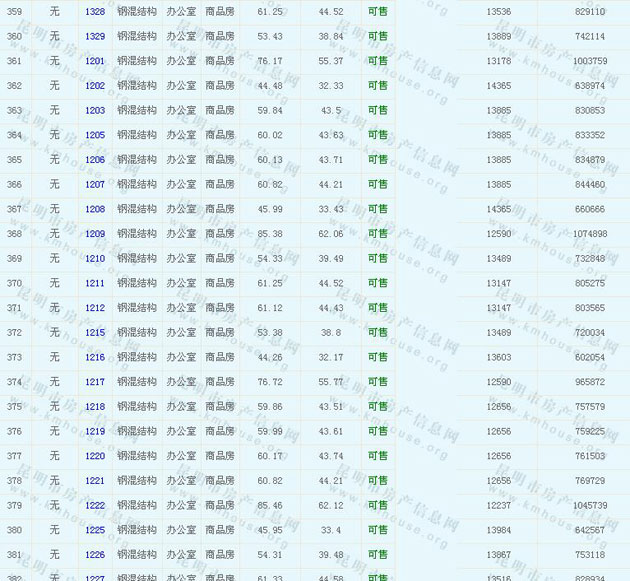Select the 1211 room number link

[x=95, y=283]
